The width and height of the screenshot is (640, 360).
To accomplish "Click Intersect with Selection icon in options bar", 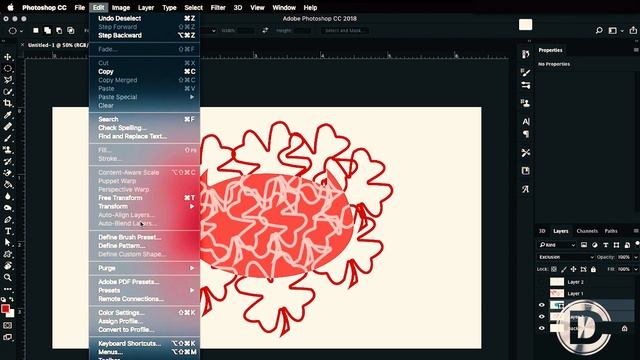I will tap(71, 31).
